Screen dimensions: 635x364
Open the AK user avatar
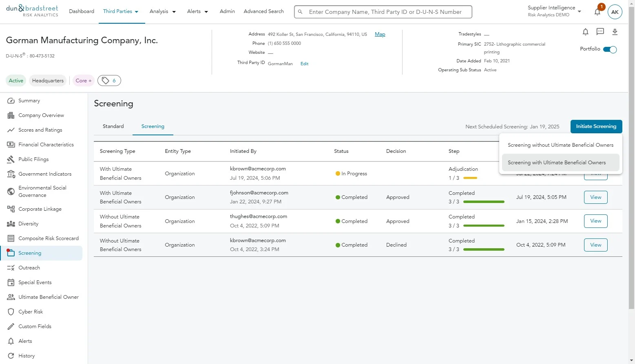pyautogui.click(x=615, y=12)
